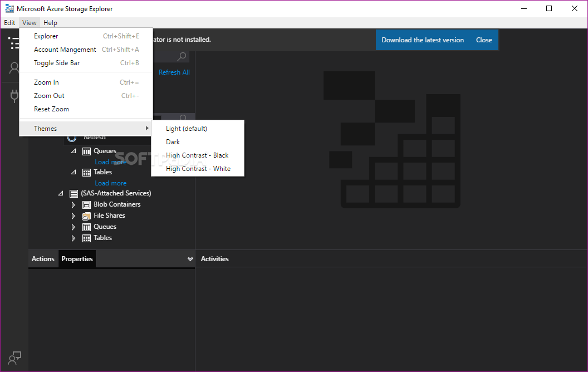Click Download the latest version button

point(423,40)
